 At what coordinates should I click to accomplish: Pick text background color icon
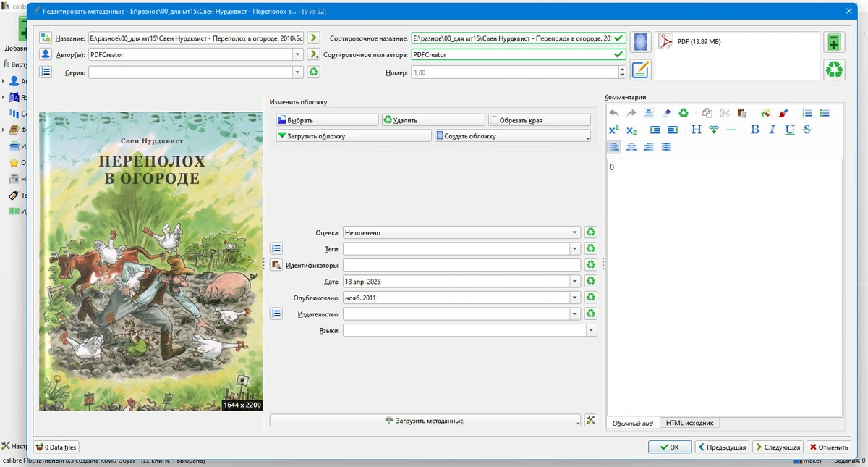766,113
